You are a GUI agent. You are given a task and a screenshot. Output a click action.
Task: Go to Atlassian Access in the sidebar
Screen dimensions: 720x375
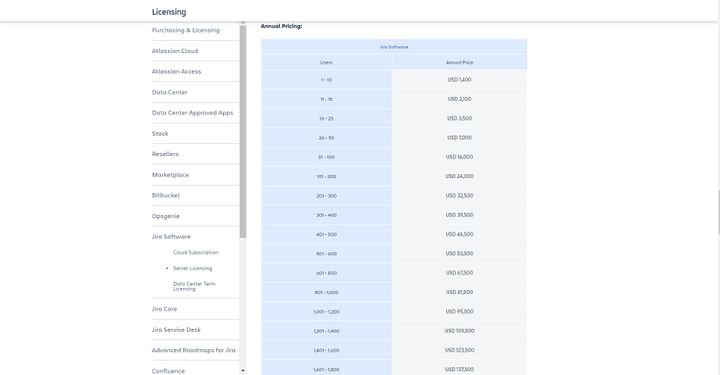pos(176,72)
